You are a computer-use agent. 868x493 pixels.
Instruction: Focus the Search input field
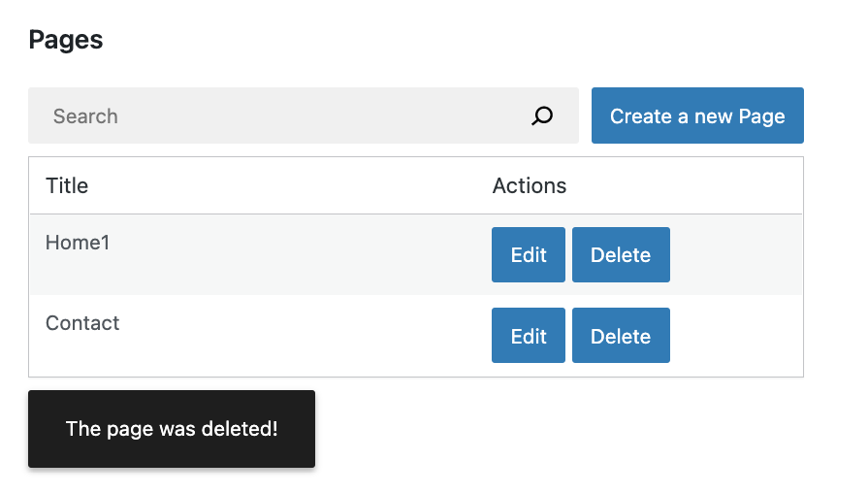(281, 116)
